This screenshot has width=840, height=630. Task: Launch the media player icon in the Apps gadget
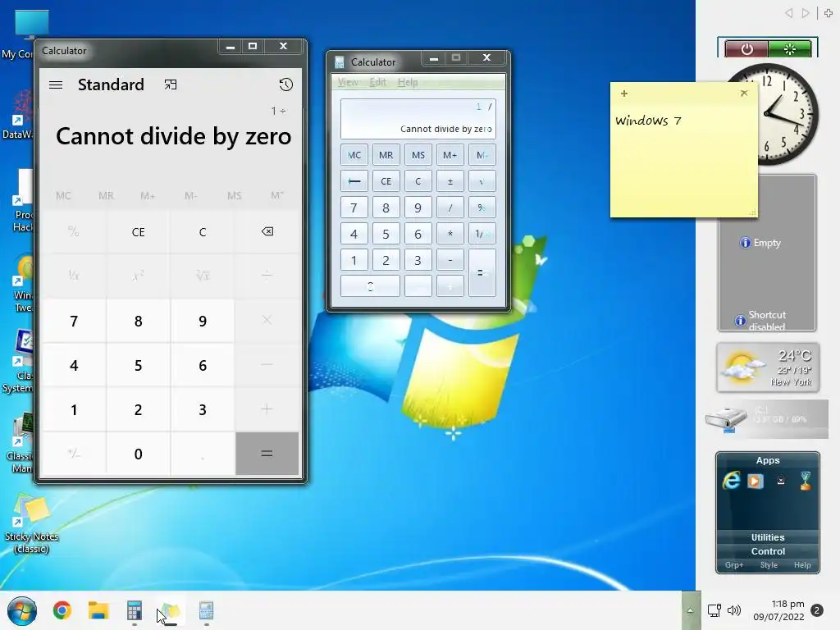(x=756, y=481)
